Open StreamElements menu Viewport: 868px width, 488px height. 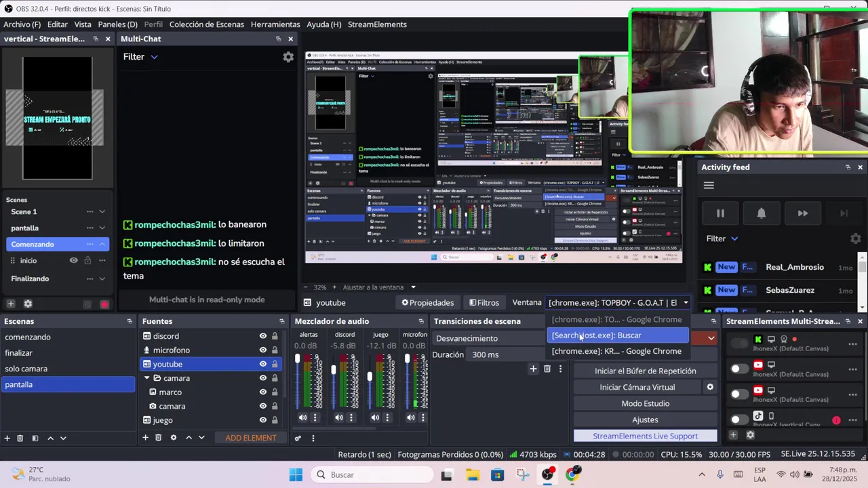[377, 24]
